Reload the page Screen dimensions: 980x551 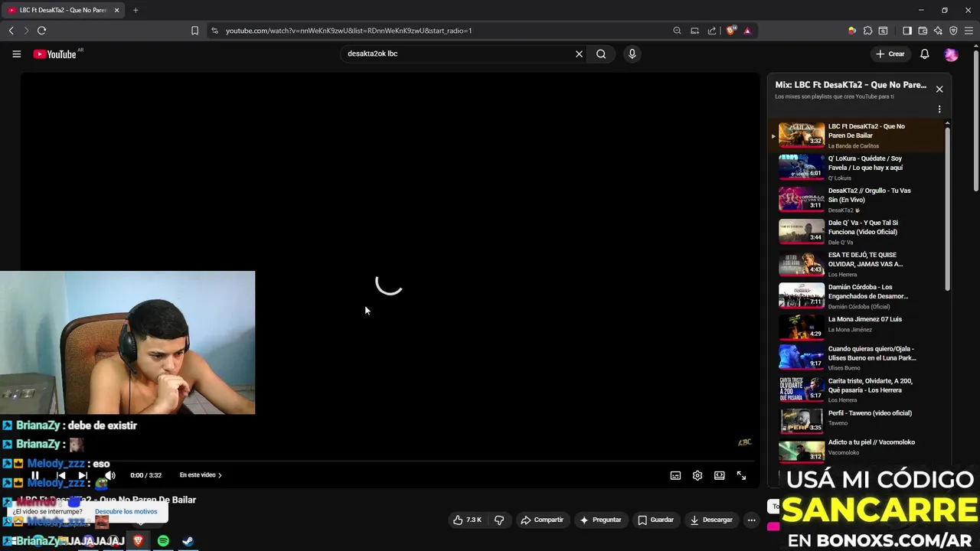[x=41, y=31]
